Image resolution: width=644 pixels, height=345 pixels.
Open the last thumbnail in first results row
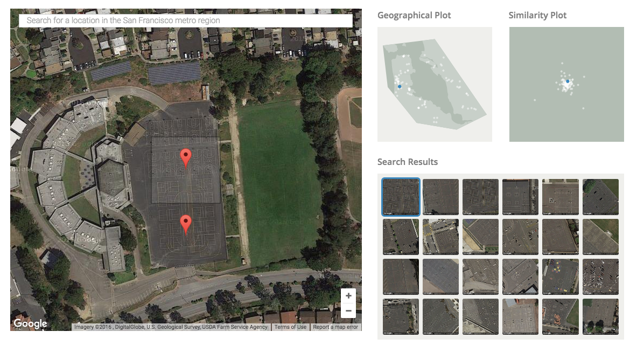pyautogui.click(x=600, y=197)
